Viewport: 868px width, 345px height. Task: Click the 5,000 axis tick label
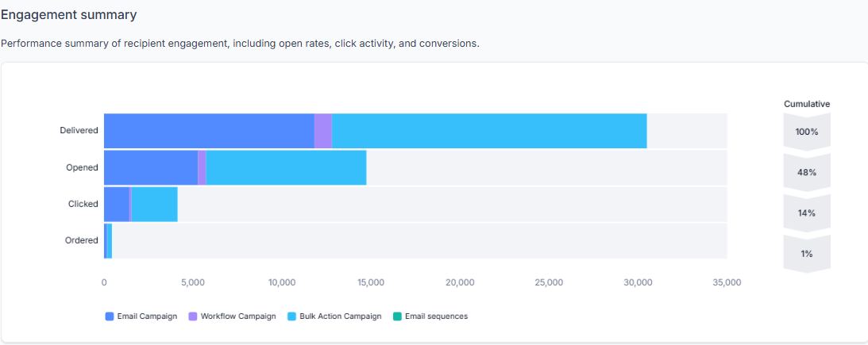point(193,282)
